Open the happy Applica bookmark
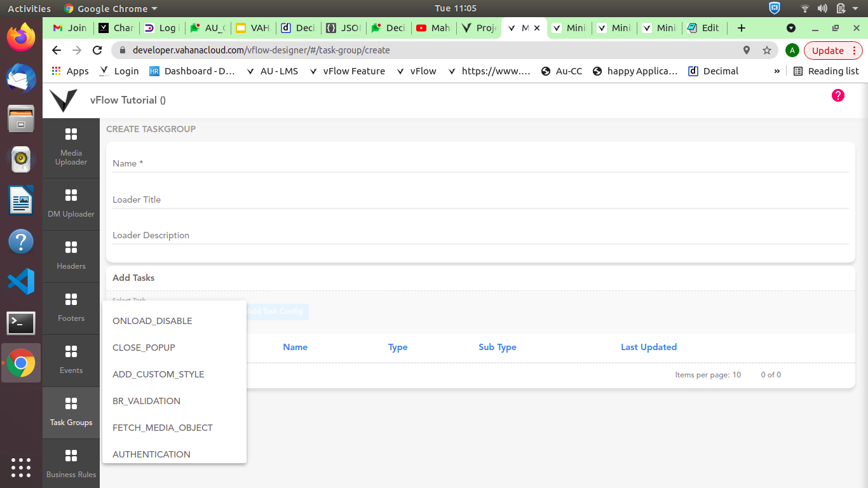 (x=635, y=71)
